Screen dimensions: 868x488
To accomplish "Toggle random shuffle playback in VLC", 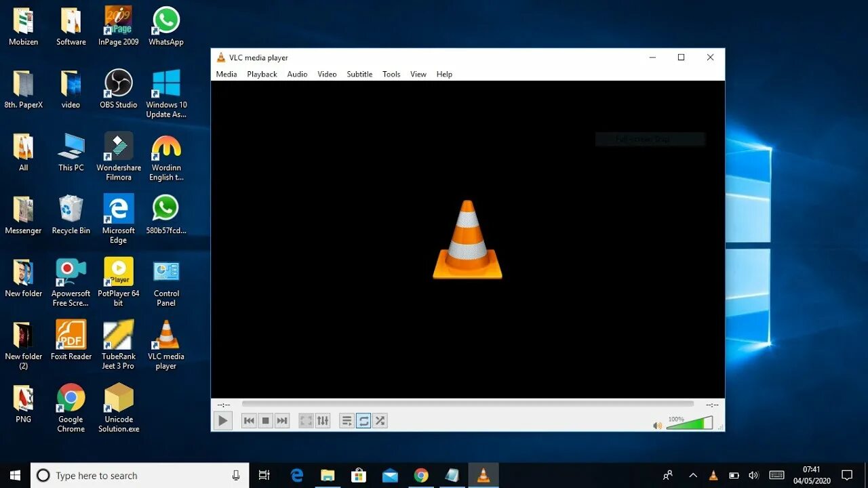I will [x=380, y=421].
